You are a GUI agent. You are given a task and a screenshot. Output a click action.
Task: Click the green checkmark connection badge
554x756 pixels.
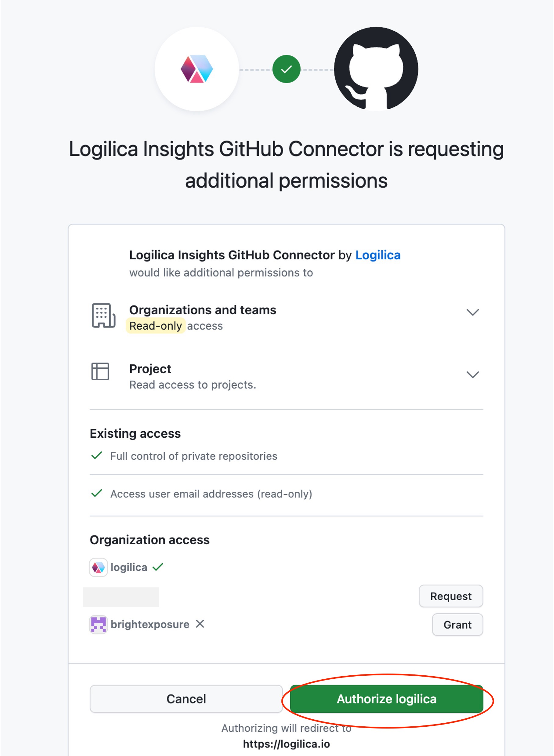pyautogui.click(x=286, y=69)
